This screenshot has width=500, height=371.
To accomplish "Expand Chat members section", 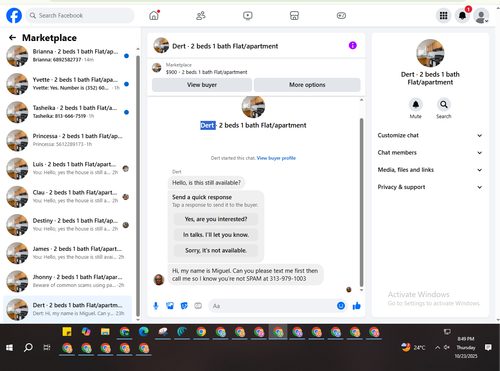I will point(430,153).
